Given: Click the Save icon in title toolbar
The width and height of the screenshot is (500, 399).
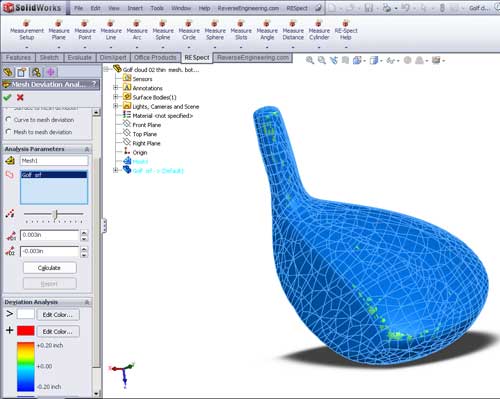Looking at the screenshot, I should pos(369,8).
